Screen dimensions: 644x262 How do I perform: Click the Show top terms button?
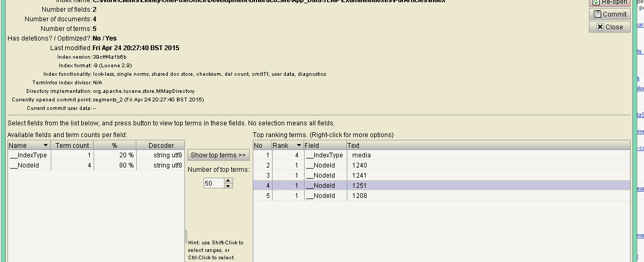tap(218, 155)
